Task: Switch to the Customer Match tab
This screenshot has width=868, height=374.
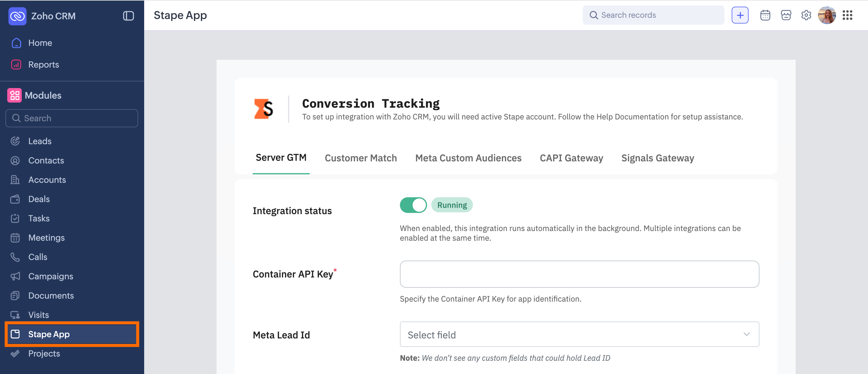Action: [x=360, y=158]
